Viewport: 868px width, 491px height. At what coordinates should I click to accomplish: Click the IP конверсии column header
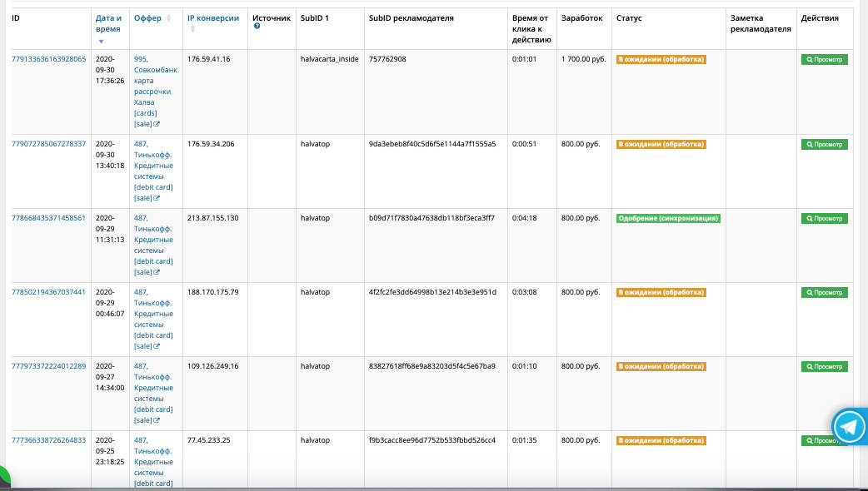[212, 17]
